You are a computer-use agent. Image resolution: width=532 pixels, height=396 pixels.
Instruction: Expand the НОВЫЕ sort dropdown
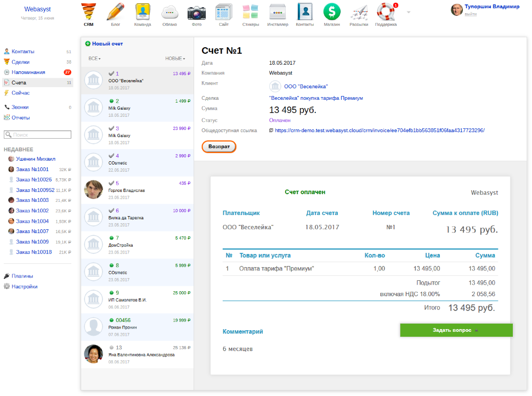pos(175,59)
